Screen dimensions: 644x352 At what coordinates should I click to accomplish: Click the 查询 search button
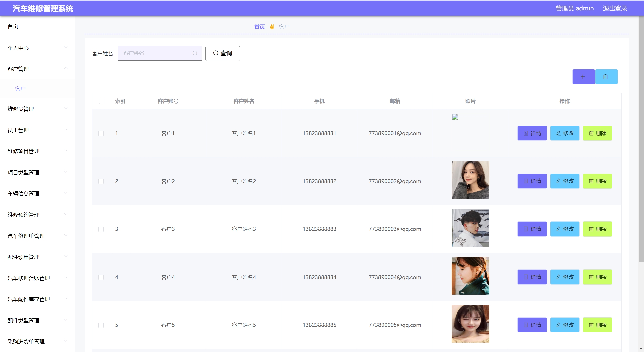click(x=222, y=53)
